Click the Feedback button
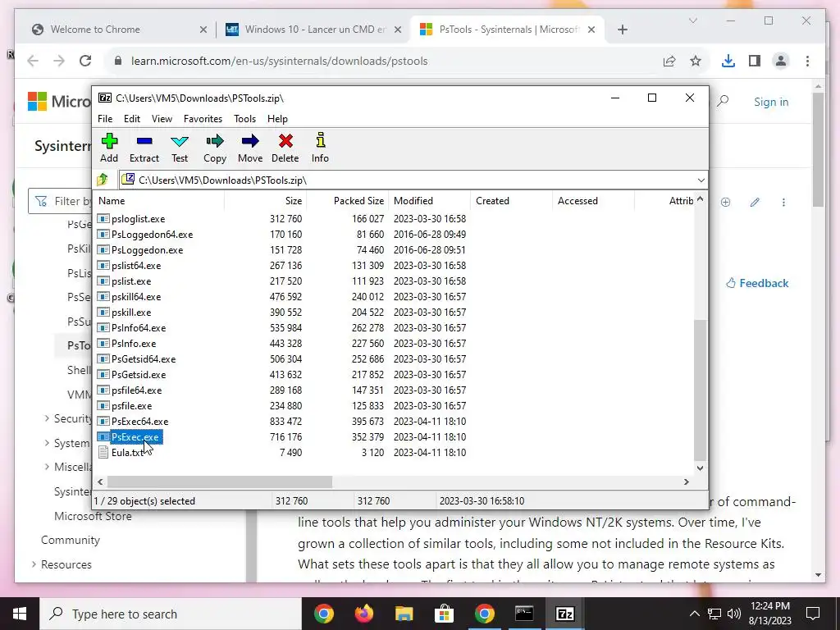Image resolution: width=840 pixels, height=630 pixels. pyautogui.click(x=757, y=283)
